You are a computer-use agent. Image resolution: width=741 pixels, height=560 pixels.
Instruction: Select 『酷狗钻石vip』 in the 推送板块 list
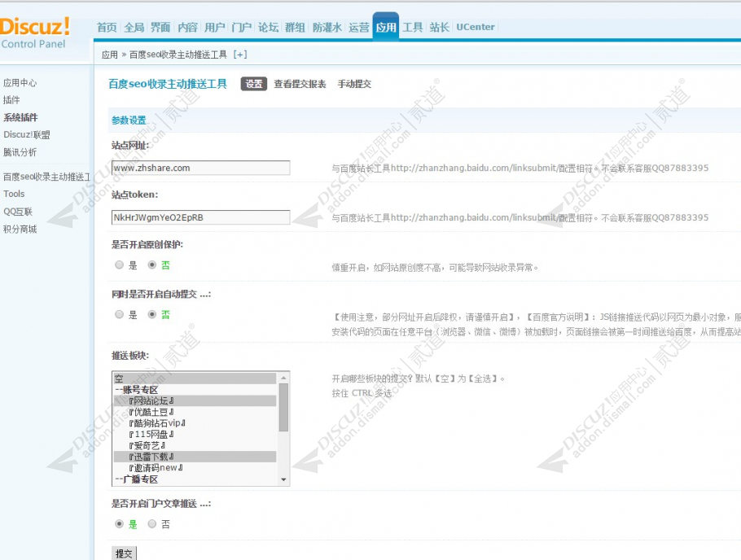point(195,423)
